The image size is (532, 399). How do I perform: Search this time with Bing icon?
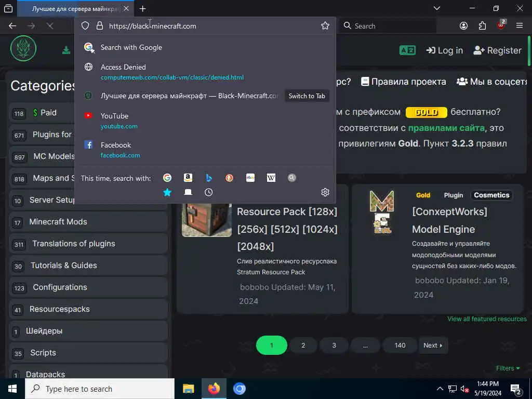(209, 178)
